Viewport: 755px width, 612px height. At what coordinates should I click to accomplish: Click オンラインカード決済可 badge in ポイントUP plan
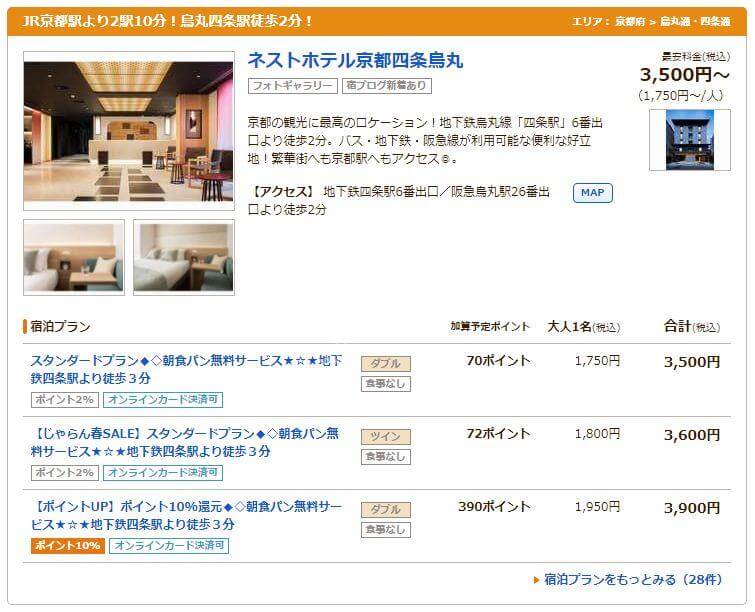click(169, 546)
